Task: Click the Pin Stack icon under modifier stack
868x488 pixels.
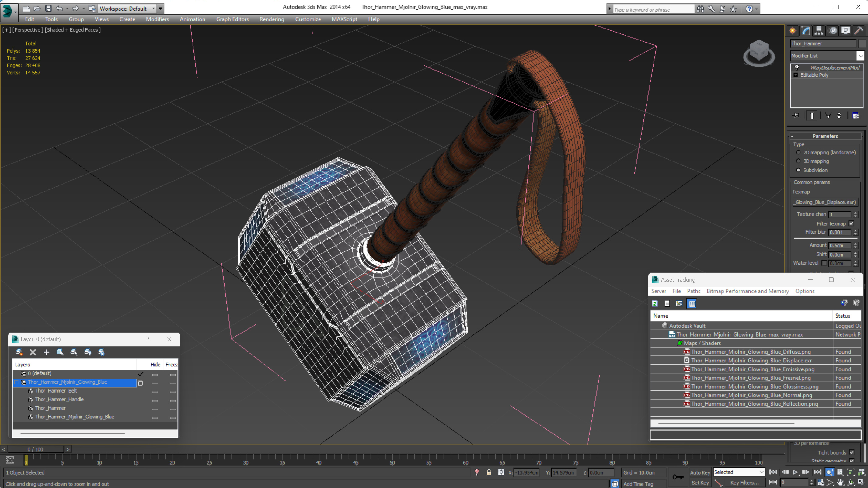Action: point(796,116)
